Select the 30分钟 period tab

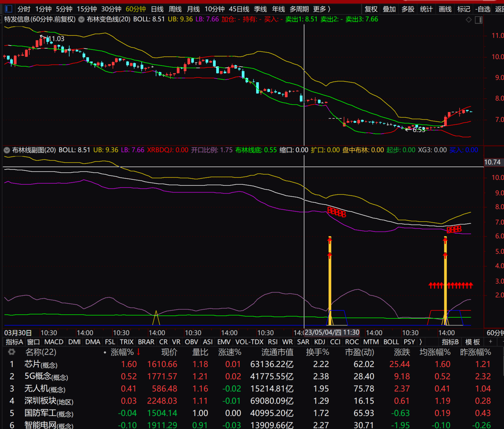point(111,9)
